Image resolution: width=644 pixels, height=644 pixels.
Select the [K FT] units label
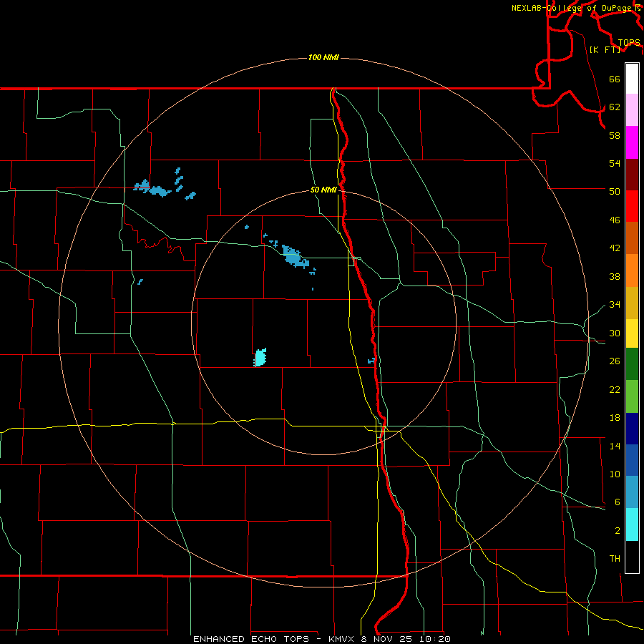coord(605,49)
